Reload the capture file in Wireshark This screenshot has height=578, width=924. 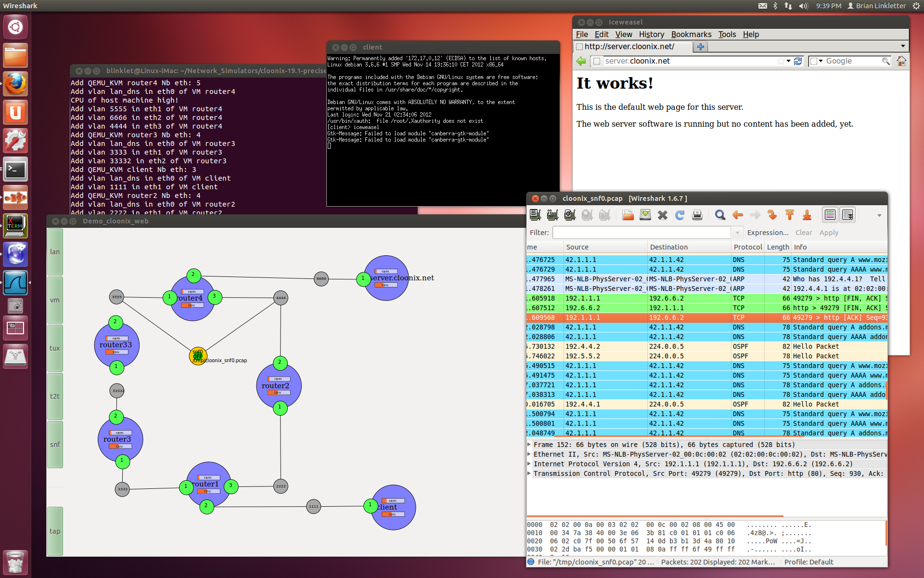click(680, 215)
